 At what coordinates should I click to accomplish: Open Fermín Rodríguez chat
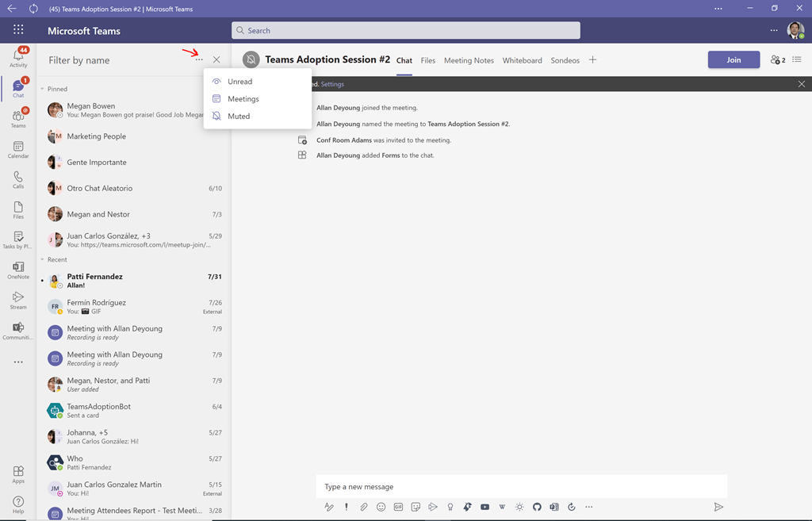click(133, 307)
